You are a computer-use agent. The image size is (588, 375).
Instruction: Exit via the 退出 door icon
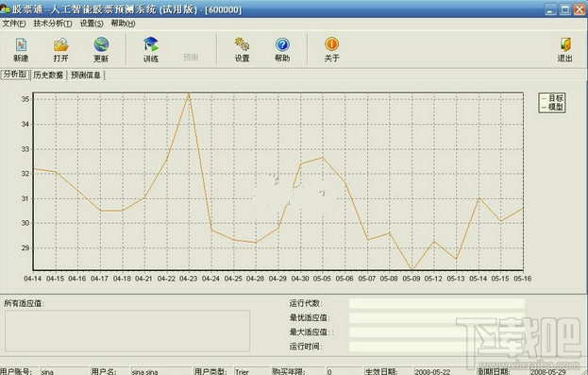(x=565, y=44)
